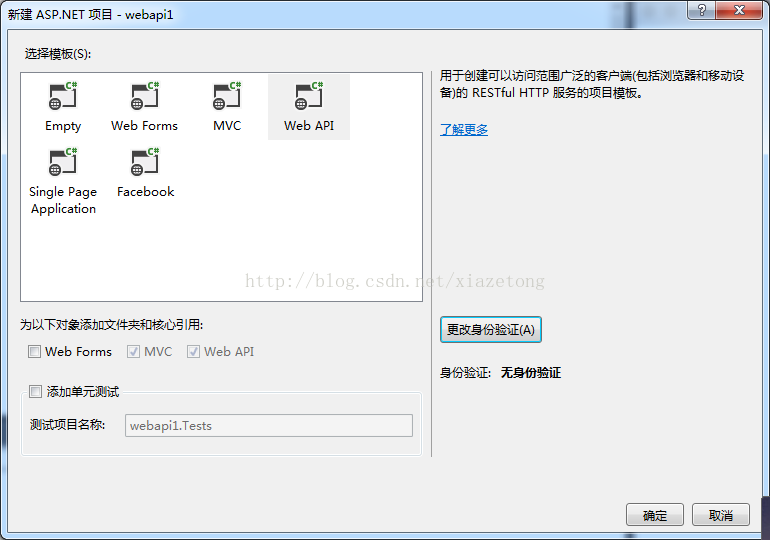Open the 更改身份验证(A) authentication dialog
Image resolution: width=770 pixels, height=540 pixels.
(x=491, y=329)
